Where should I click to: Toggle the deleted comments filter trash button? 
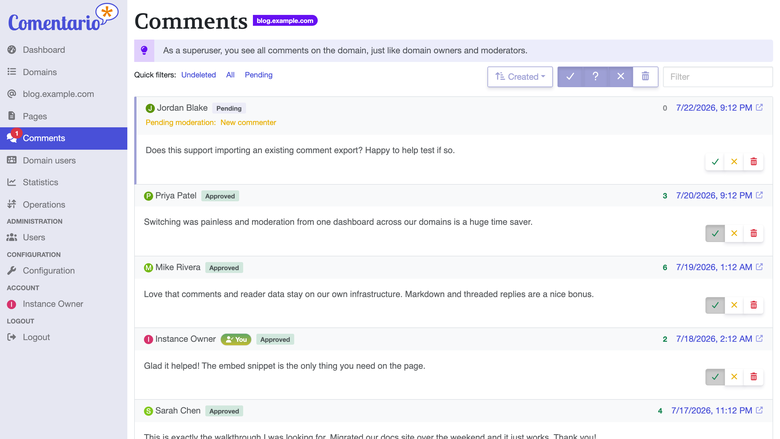pos(645,77)
